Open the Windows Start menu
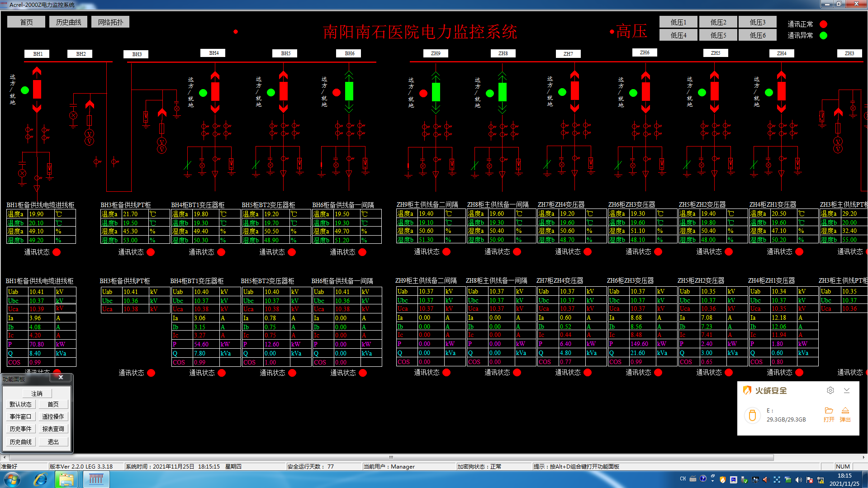The width and height of the screenshot is (868, 488). click(x=12, y=479)
